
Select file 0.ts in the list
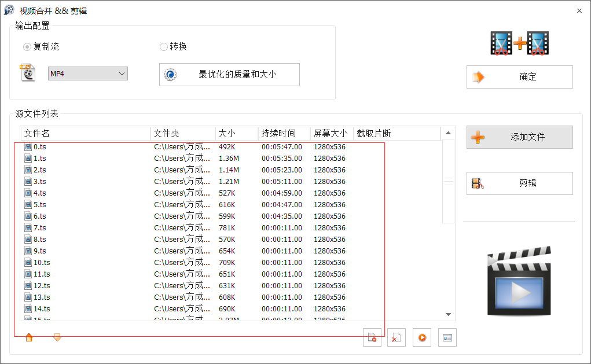[x=39, y=147]
